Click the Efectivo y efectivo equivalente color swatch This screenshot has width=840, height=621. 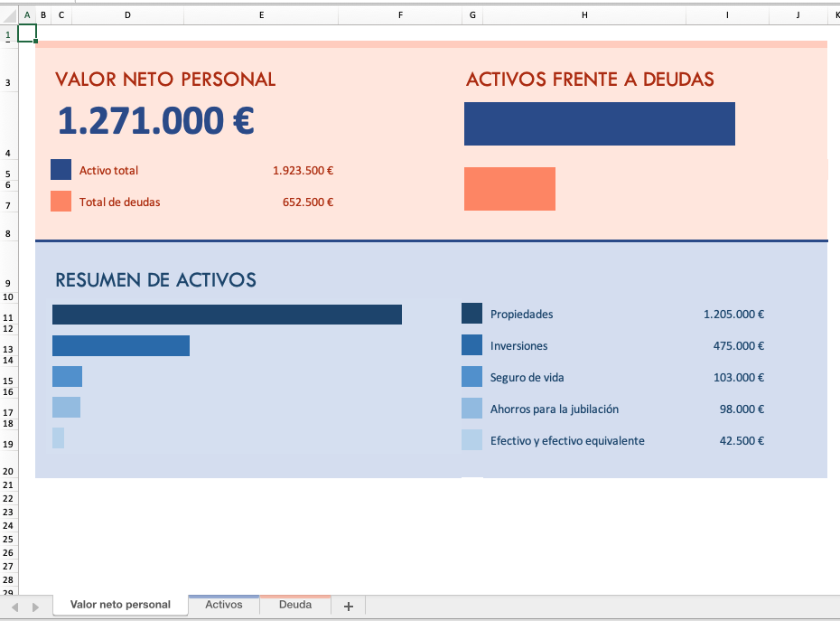tap(471, 440)
